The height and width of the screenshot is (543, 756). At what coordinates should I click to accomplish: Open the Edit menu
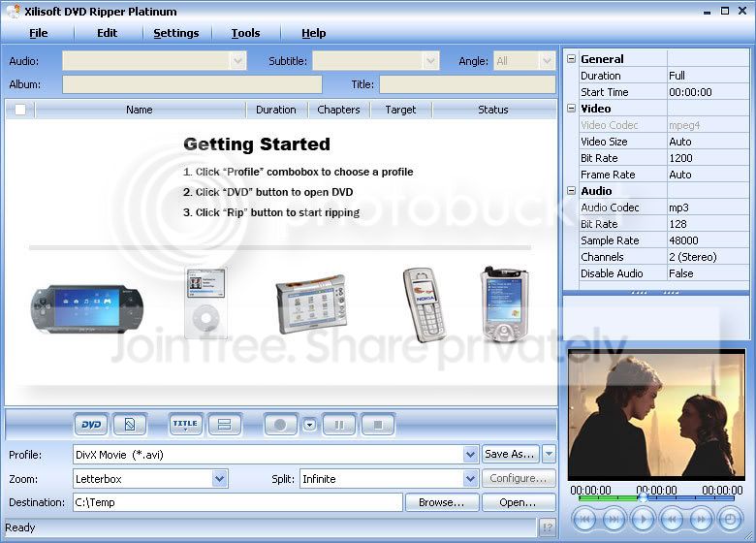pyautogui.click(x=107, y=33)
